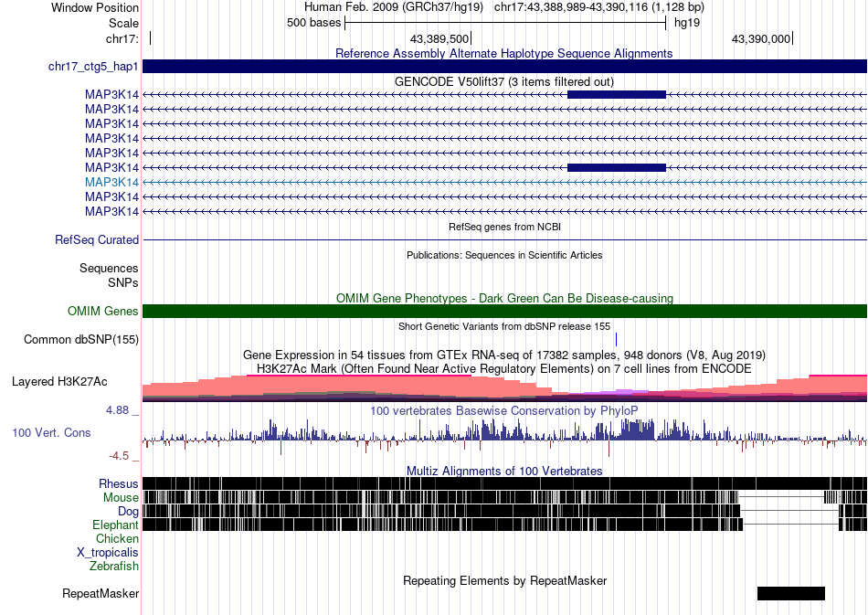This screenshot has height=615, width=868.
Task: Open the Reference Assembly Alternate Haplotype Sequence Alignments title
Action: coord(504,53)
